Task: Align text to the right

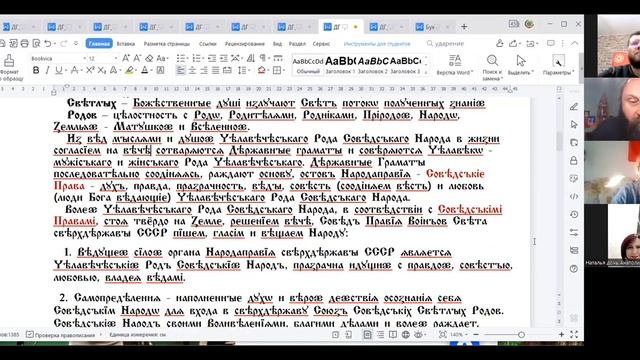Action: click(x=204, y=70)
